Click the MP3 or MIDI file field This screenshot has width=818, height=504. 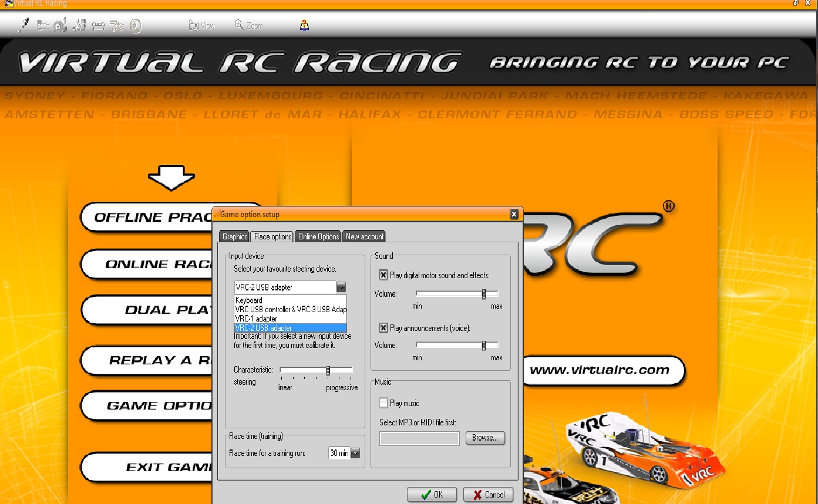(419, 438)
